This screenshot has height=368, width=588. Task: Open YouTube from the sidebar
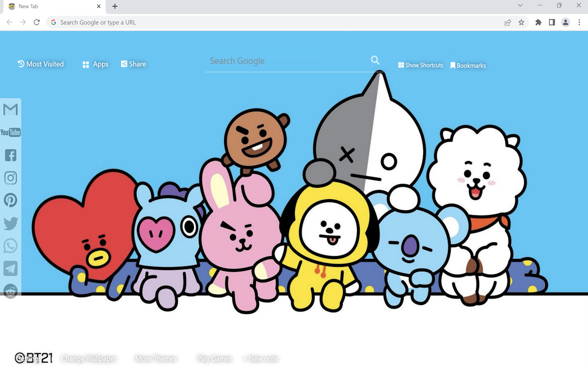click(11, 132)
